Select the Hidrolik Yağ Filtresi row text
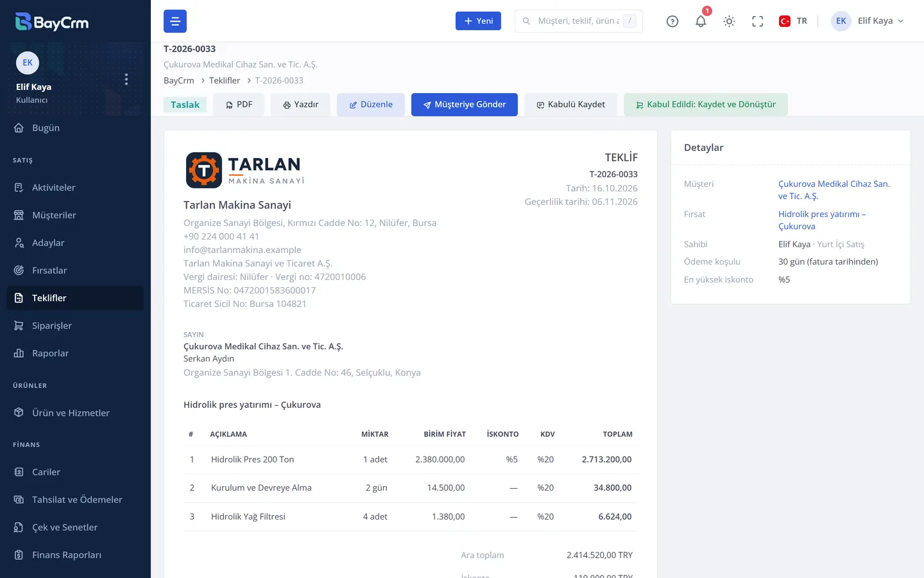Viewport: 924px width, 578px height. 248,517
